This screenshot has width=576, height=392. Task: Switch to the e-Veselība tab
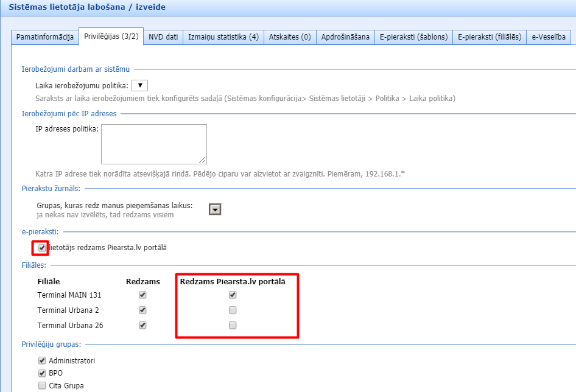coord(549,37)
